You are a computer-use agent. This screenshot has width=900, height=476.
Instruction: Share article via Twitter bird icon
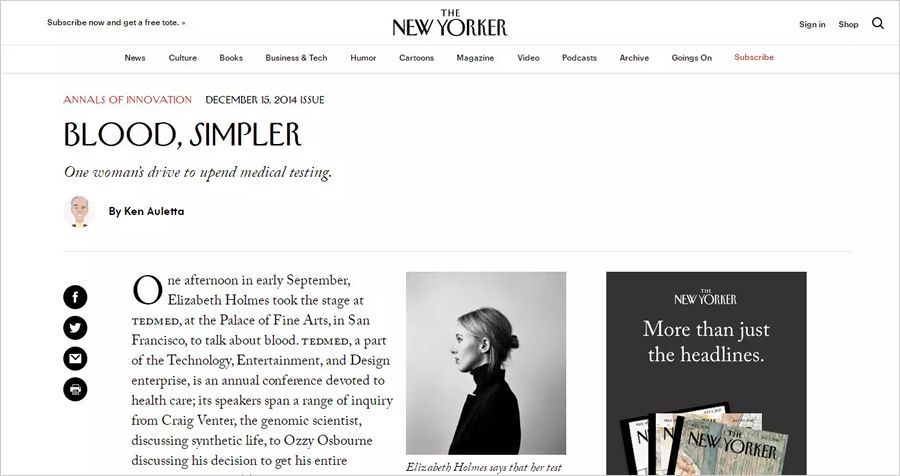75,328
